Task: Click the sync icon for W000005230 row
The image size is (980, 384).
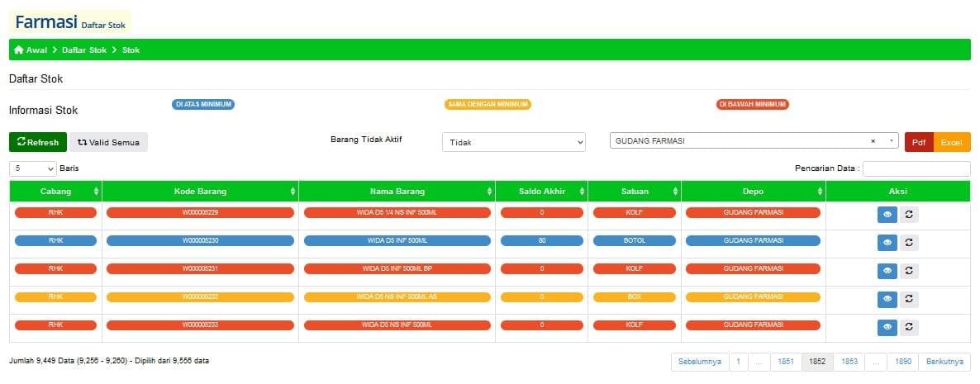Action: [x=909, y=243]
